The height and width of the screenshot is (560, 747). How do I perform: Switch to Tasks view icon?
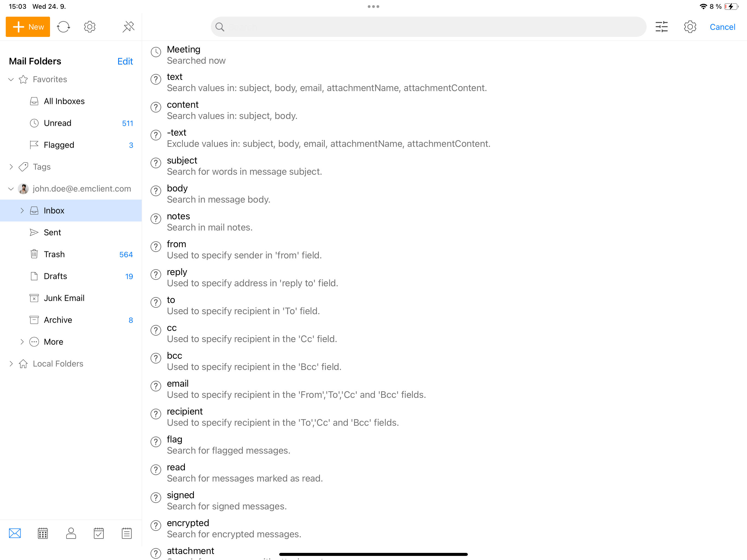point(99,533)
